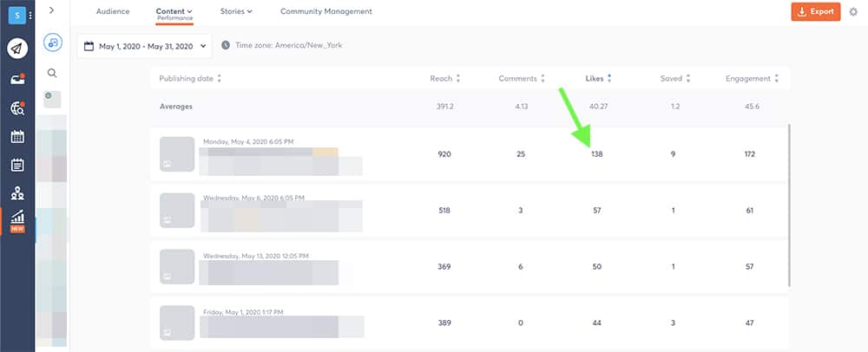Open the content planner notes icon

pos(17,165)
